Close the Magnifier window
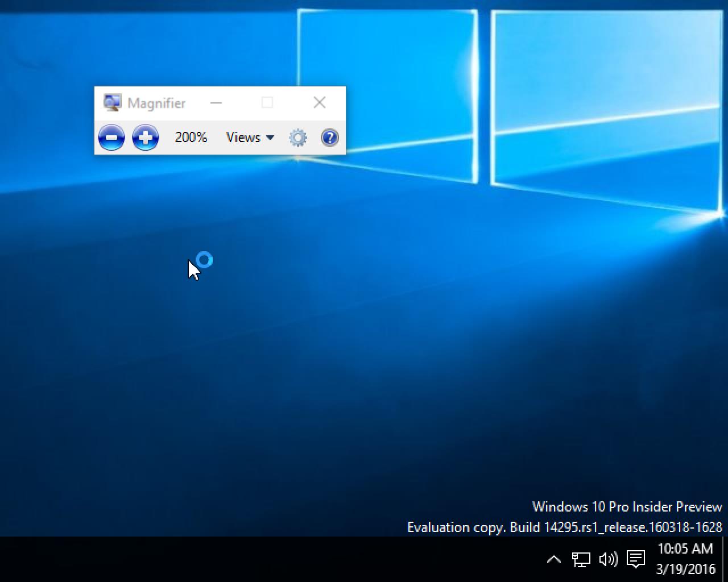Viewport: 728px width, 582px height. (320, 102)
